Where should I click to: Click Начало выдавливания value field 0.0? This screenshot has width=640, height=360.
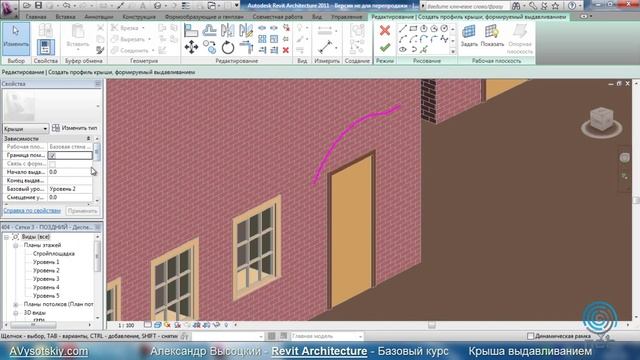70,172
